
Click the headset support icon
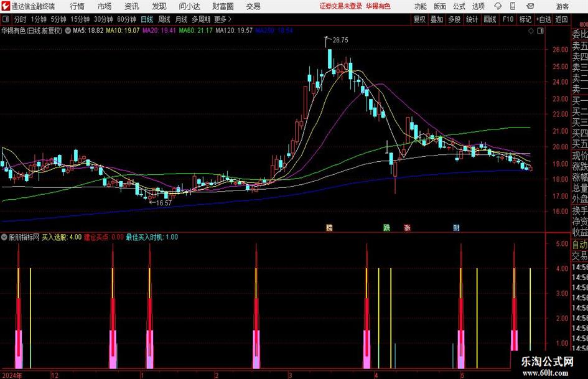498,6
